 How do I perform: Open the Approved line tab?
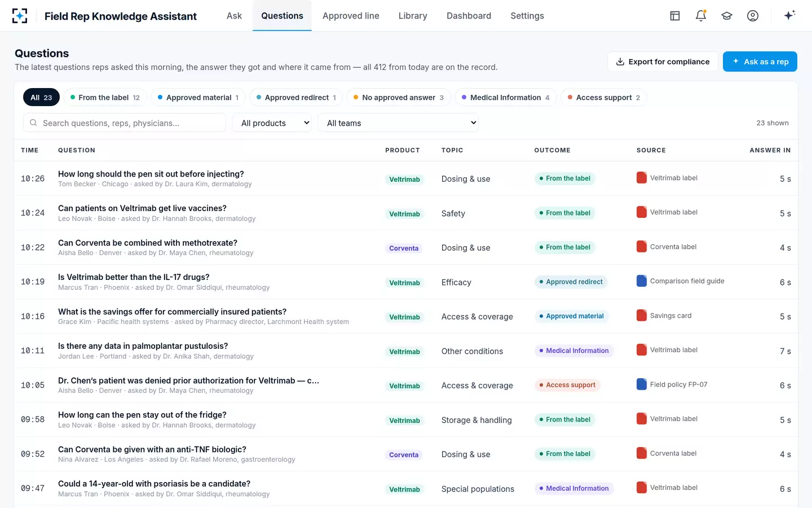351,16
